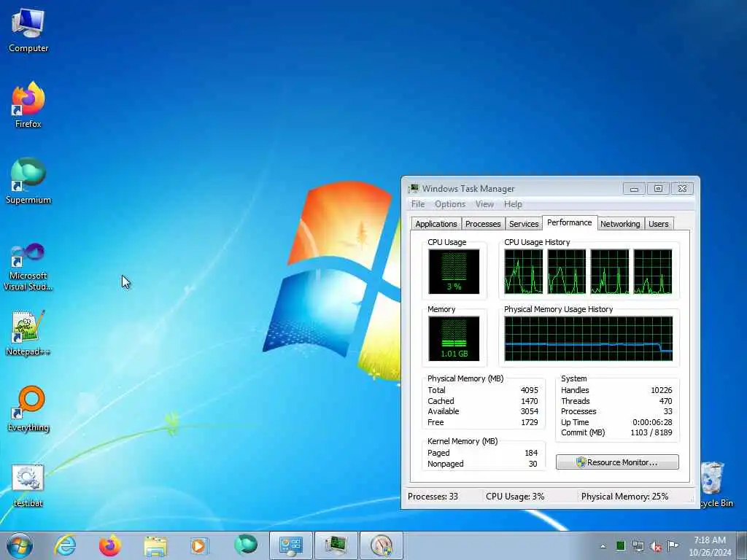This screenshot has width=747, height=560.
Task: Open the Computer desktop icon
Action: (28, 30)
